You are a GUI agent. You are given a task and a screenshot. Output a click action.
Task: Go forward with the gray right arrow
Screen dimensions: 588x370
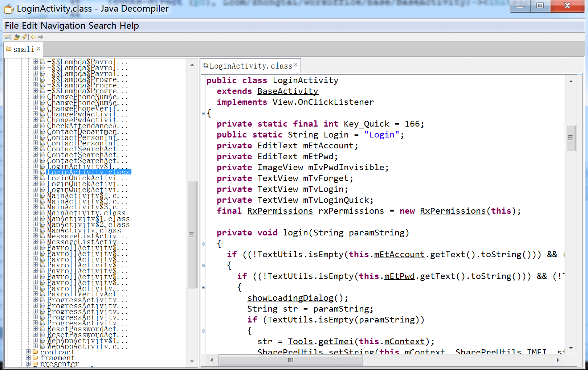41,37
